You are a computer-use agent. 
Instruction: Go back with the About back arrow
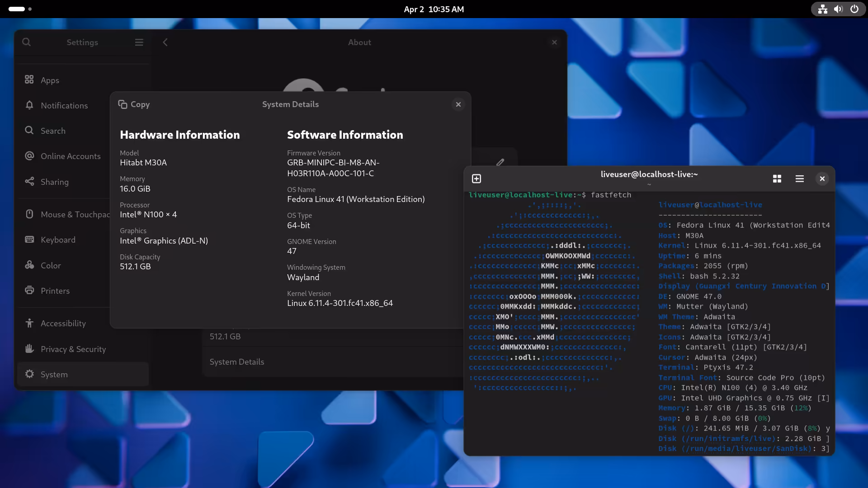tap(165, 42)
